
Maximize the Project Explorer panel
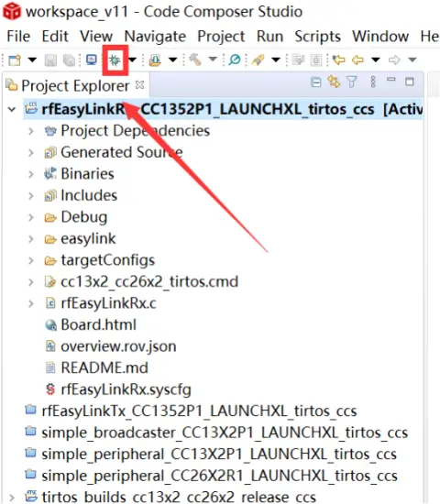point(410,82)
